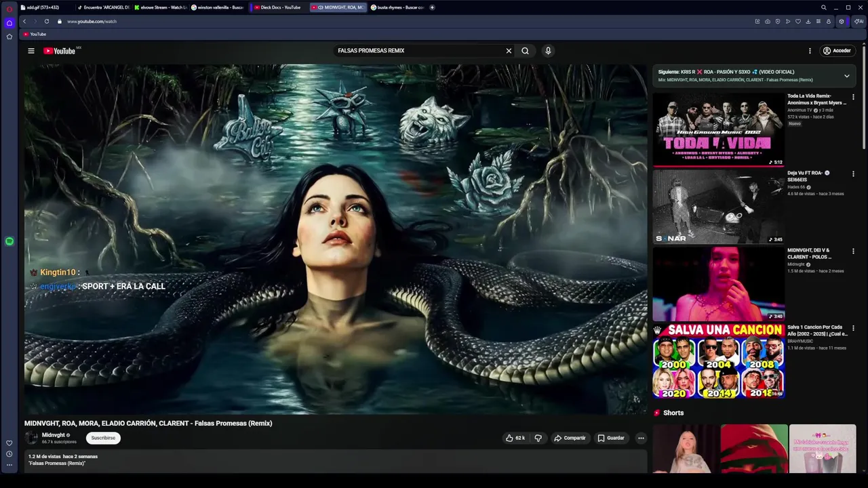The height and width of the screenshot is (488, 868).
Task: Subscribe with the Suscribirse button
Action: click(x=103, y=438)
